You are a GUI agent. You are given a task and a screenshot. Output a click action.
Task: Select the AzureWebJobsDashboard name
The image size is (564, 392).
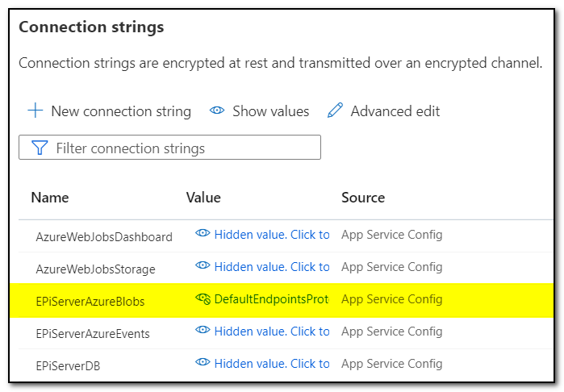[104, 237]
